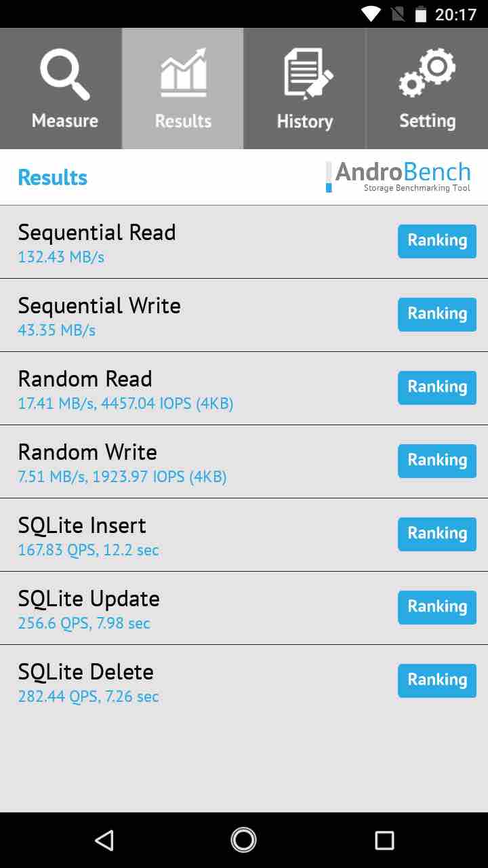Tap the recent apps square icon
The width and height of the screenshot is (488, 868).
(x=384, y=841)
